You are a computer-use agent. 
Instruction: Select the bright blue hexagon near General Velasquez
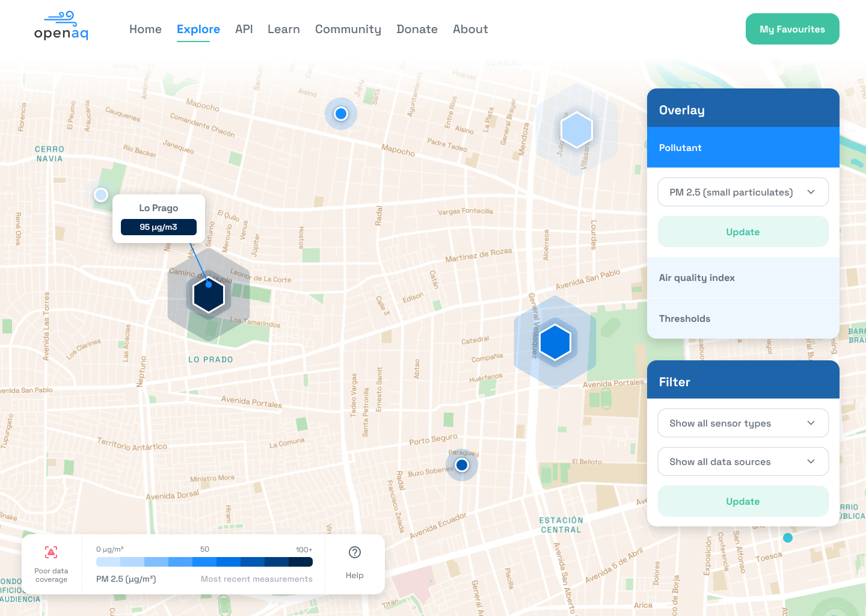[555, 342]
